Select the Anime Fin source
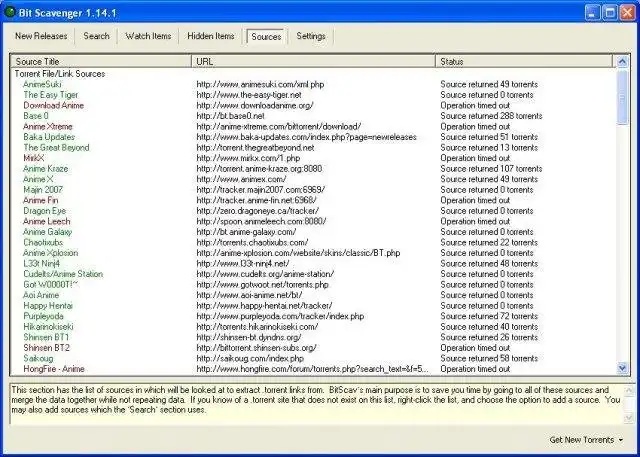 41,200
